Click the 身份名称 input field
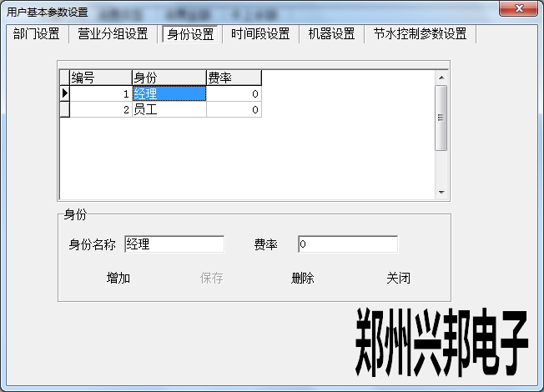 click(x=174, y=244)
